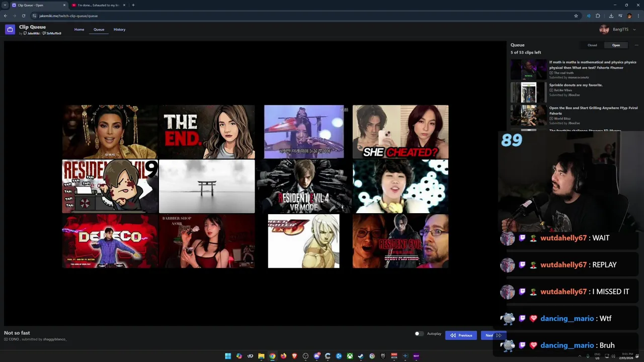Open the "SHE CHEATED?" video suggestion
Image resolution: width=644 pixels, height=362 pixels.
(400, 132)
